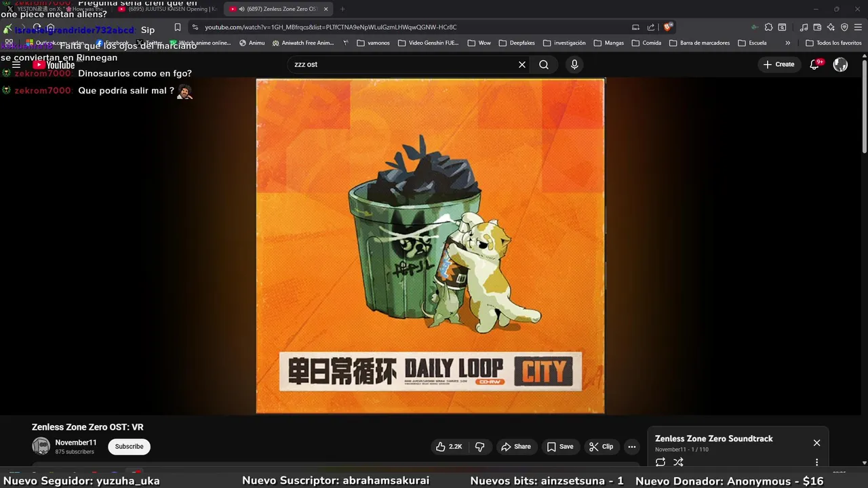The height and width of the screenshot is (488, 868).
Task: Install app icon in address bar
Action: point(635,27)
